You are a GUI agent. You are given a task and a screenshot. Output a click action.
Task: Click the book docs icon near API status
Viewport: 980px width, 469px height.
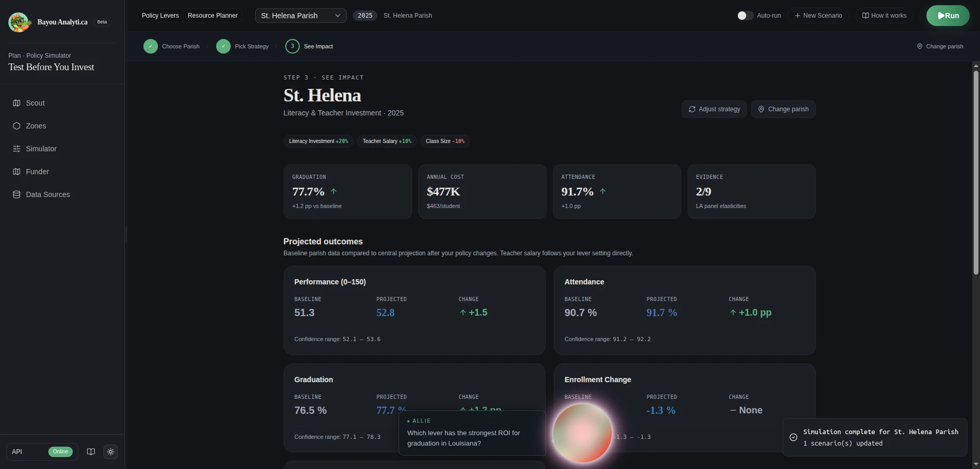click(91, 452)
